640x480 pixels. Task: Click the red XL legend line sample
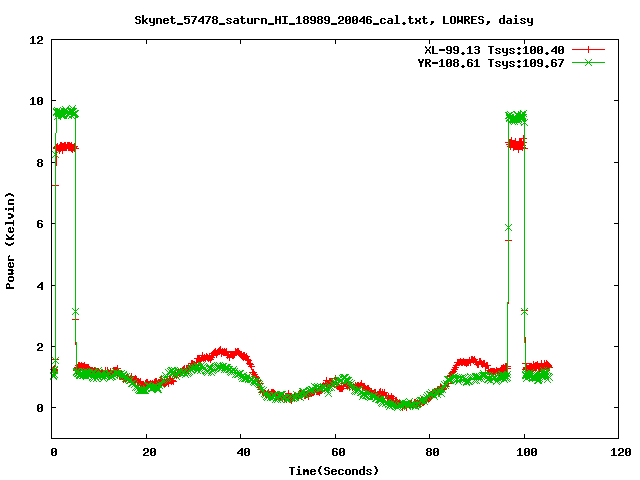pyautogui.click(x=588, y=50)
